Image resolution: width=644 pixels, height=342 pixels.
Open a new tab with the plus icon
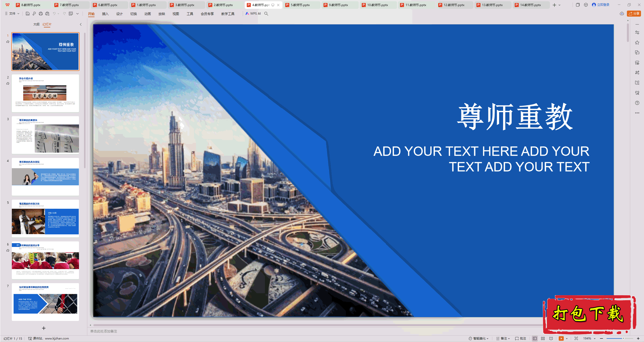[554, 5]
